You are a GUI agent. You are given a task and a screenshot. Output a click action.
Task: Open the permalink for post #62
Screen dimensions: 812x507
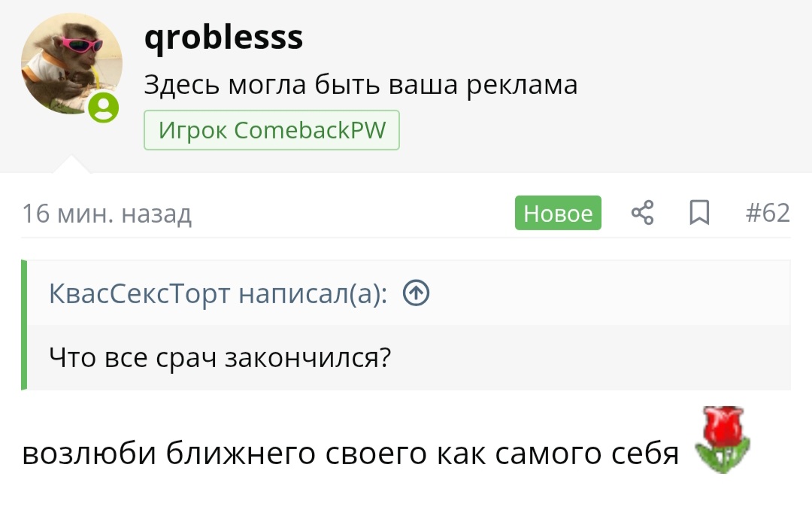click(x=768, y=214)
